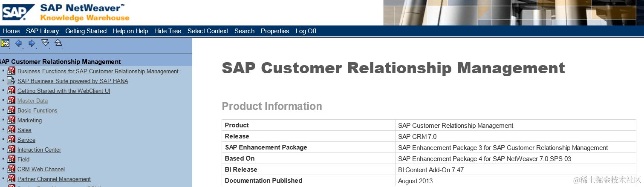Click the icon beside Interaction Center

[x=11, y=149]
